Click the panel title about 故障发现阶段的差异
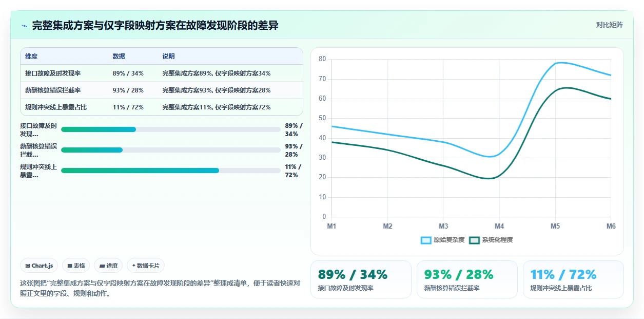Screen dimensions: 644x319 coord(155,26)
